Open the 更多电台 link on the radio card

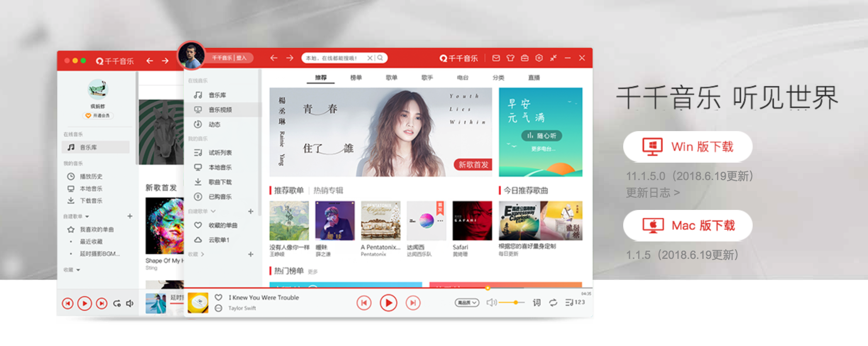[x=543, y=149]
